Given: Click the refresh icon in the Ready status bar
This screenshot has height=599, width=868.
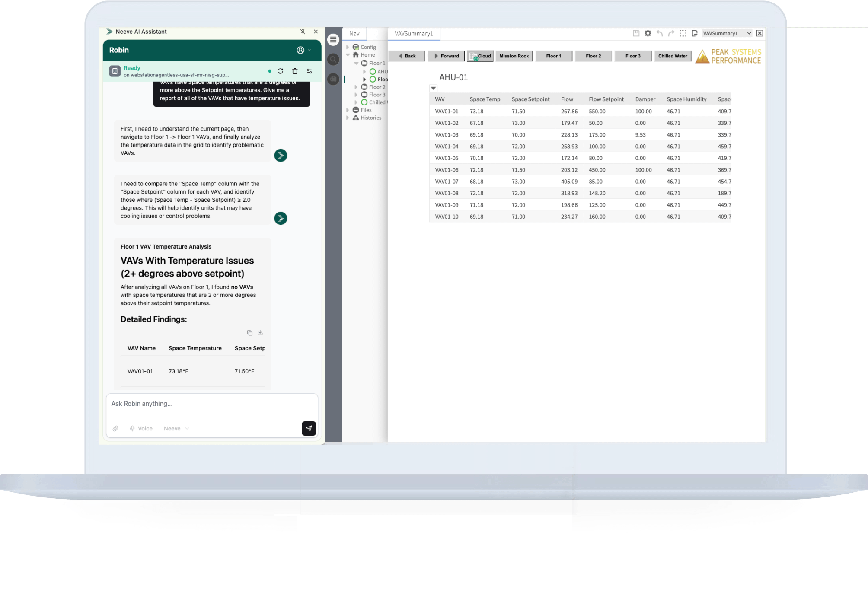Looking at the screenshot, I should pos(280,71).
